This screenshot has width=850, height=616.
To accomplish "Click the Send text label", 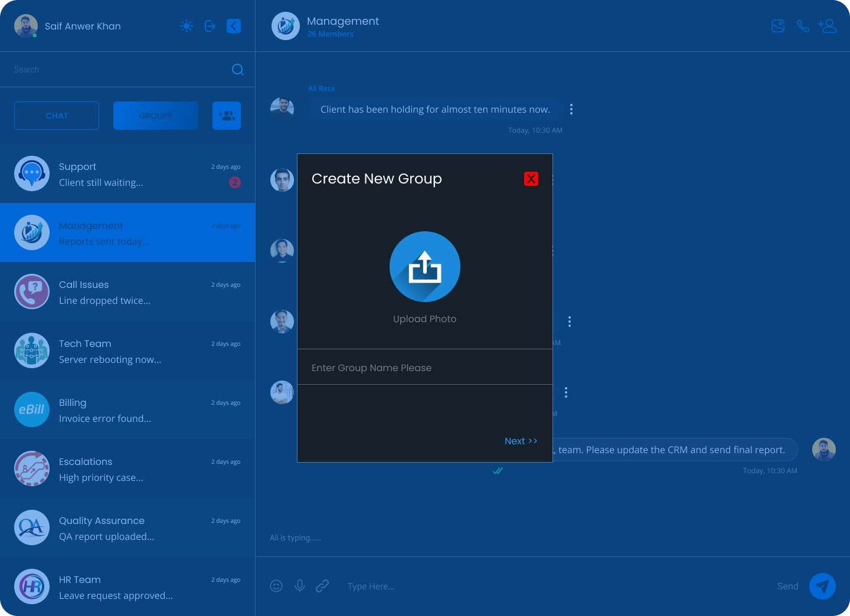I will click(788, 586).
